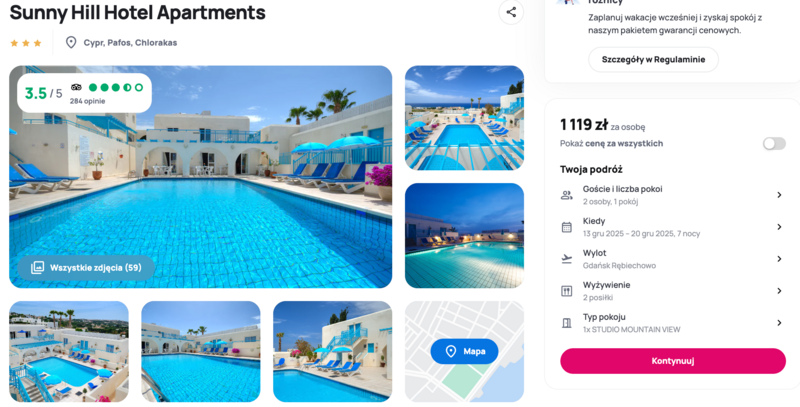Open the Typ pokoju Studio Mountain View row

point(672,323)
